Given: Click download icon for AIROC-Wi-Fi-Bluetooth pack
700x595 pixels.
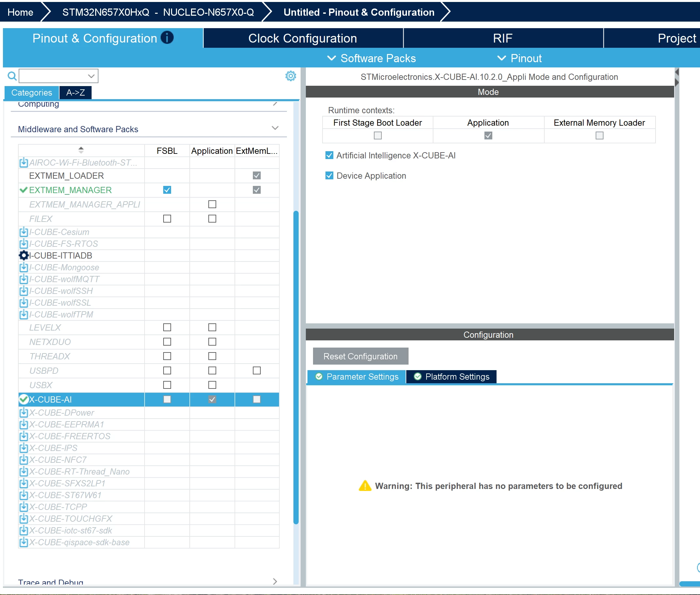Looking at the screenshot, I should coord(24,163).
